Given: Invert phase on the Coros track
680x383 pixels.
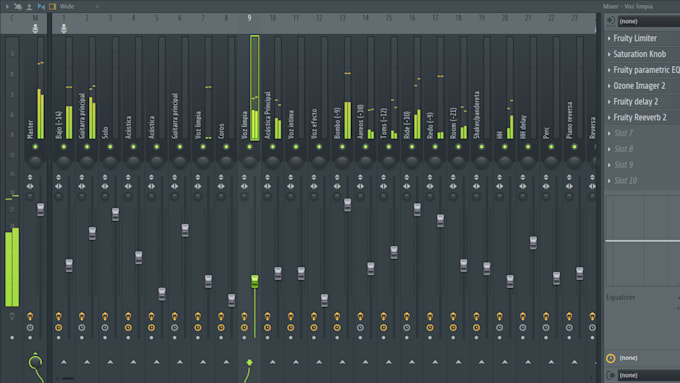Looking at the screenshot, I should (221, 177).
